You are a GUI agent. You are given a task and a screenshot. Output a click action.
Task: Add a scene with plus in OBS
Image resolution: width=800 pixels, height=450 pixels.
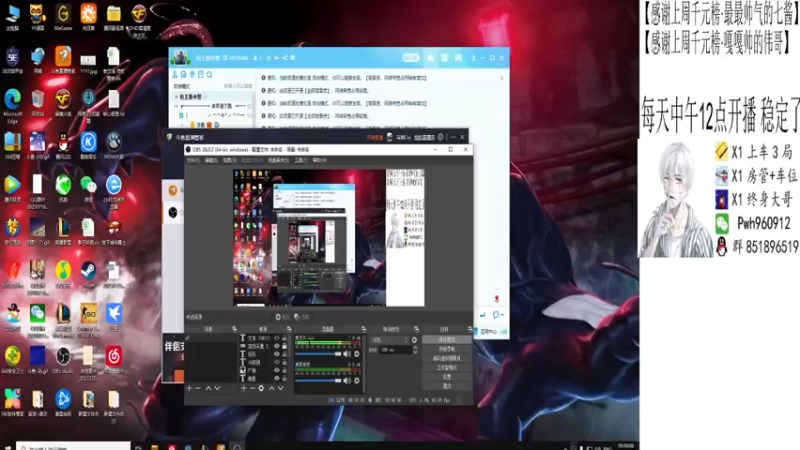189,388
